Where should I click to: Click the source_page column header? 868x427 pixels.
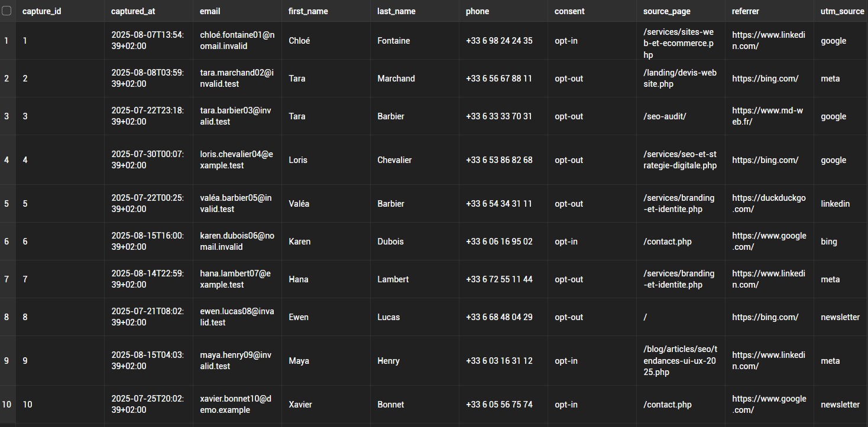coord(666,11)
